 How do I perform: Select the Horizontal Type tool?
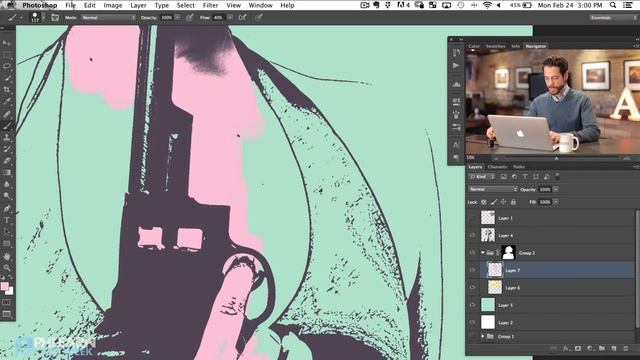tap(7, 220)
